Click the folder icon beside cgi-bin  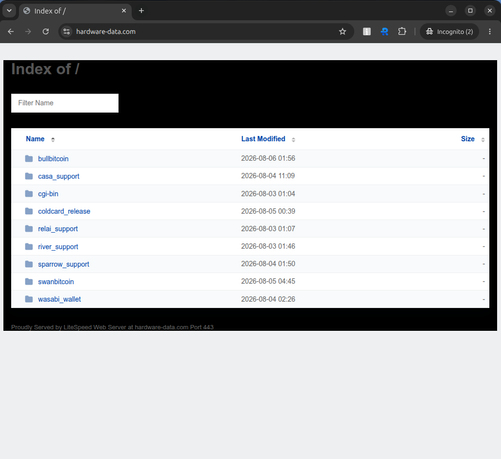coord(29,194)
